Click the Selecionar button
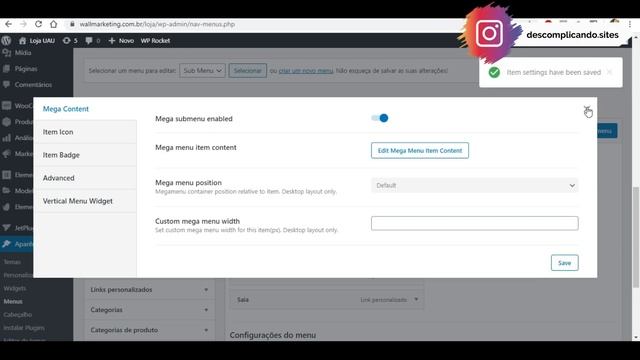 247,71
